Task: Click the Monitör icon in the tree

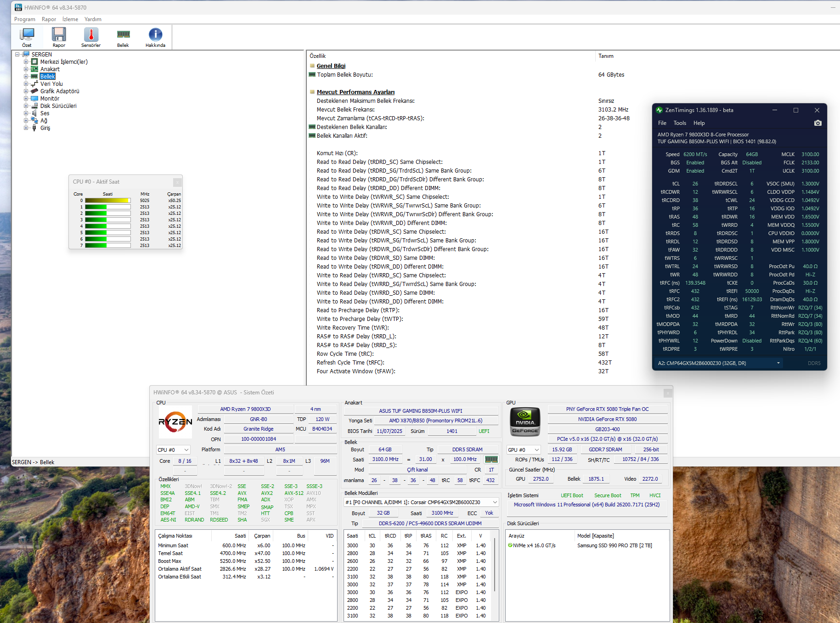Action: [34, 98]
